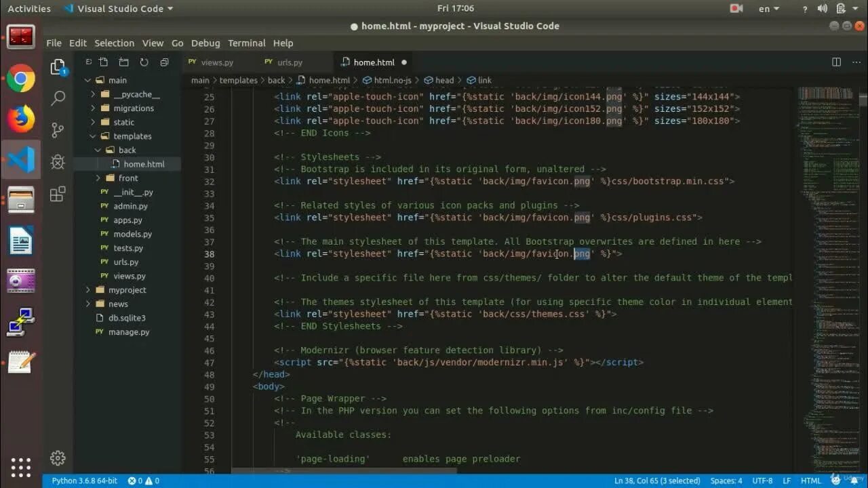Open manage.py in explorer
This screenshot has width=868, height=488.
click(x=128, y=331)
